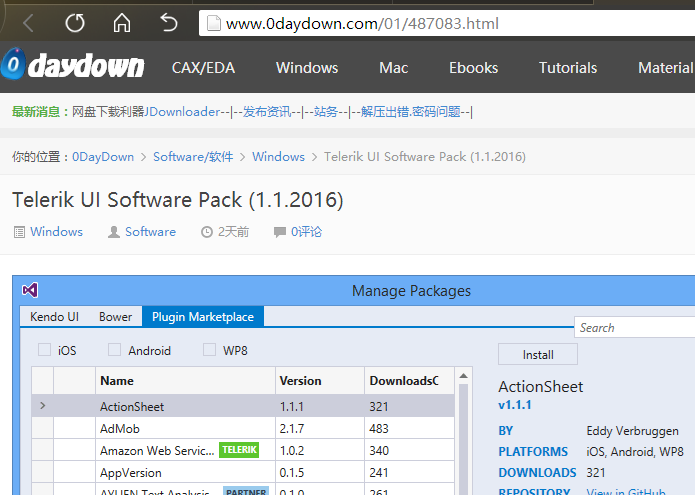Sort by the Version column header

coord(320,381)
